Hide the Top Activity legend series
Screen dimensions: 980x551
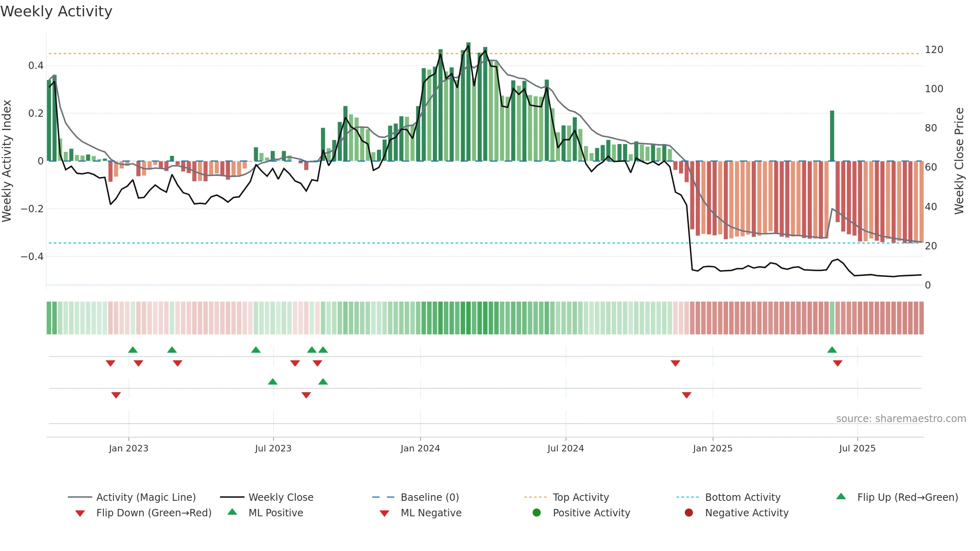coord(567,497)
